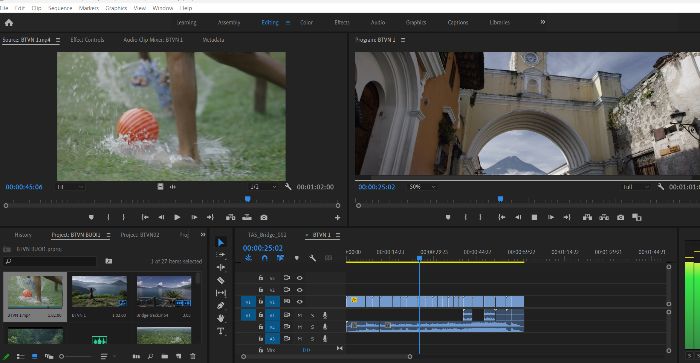The image size is (700, 363).
Task: Toggle Linked Selection in timeline
Action: click(x=280, y=258)
